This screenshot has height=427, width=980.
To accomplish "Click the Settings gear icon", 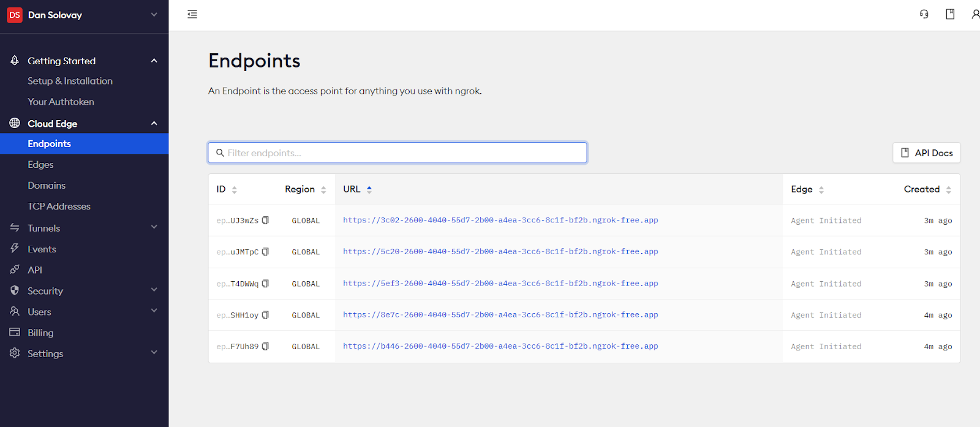I will click(15, 353).
